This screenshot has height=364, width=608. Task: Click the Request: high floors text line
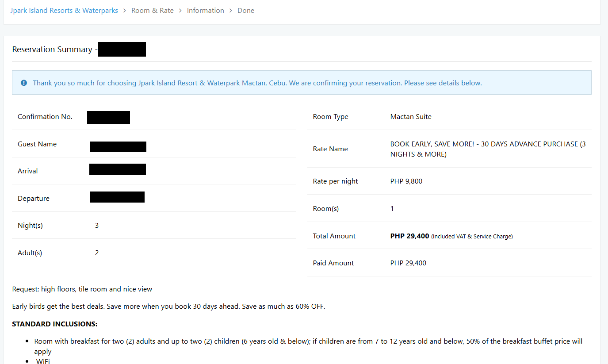(x=82, y=289)
